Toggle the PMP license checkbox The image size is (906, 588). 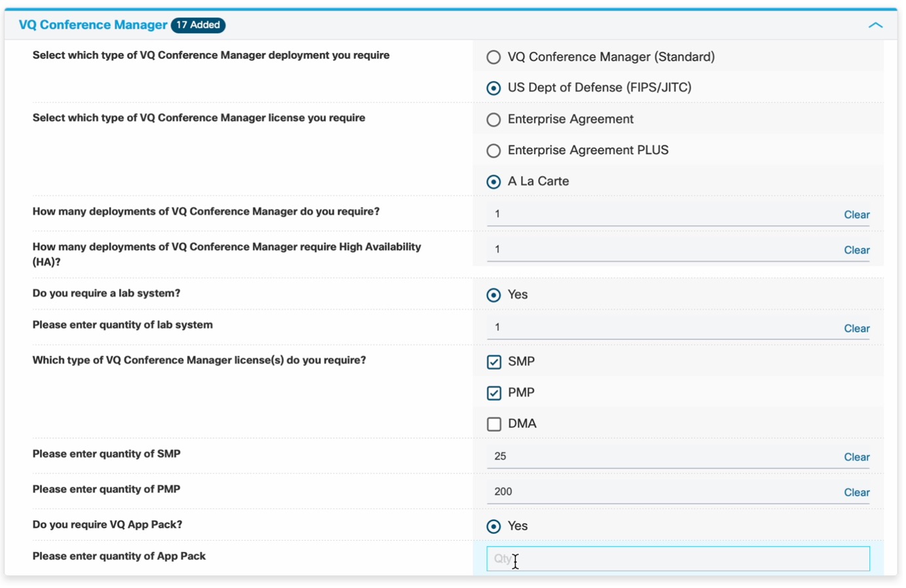(x=494, y=393)
